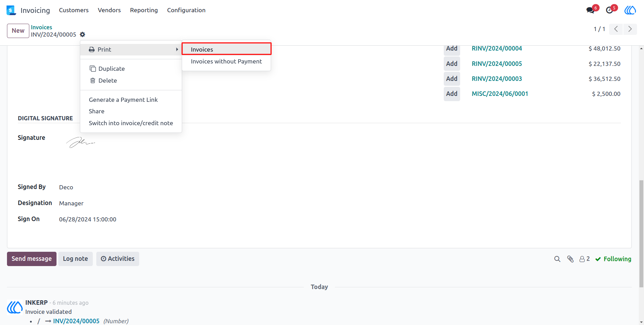Select Duplicate from the action menu

point(131,69)
